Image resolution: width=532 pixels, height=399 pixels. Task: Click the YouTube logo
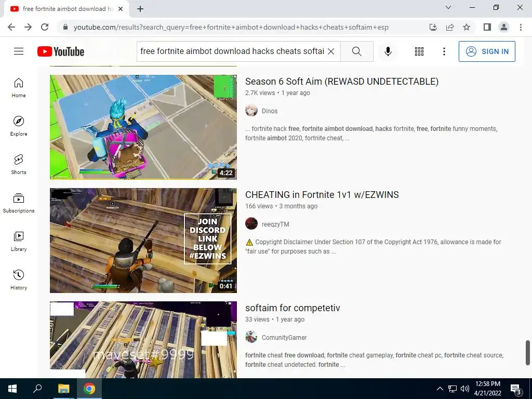(61, 51)
